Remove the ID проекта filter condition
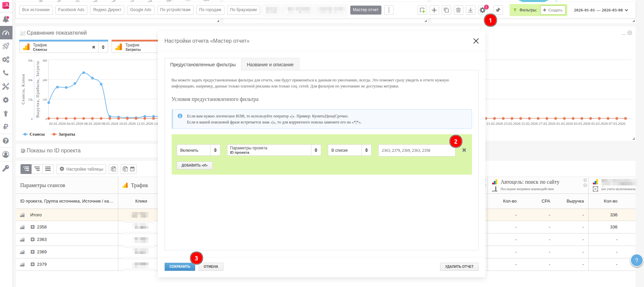644x287 pixels. point(464,150)
